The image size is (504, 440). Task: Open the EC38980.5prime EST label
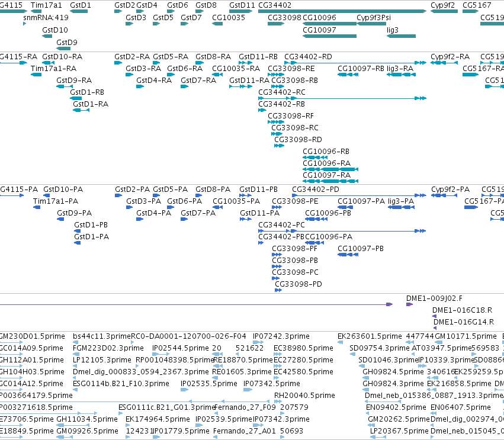point(303,348)
